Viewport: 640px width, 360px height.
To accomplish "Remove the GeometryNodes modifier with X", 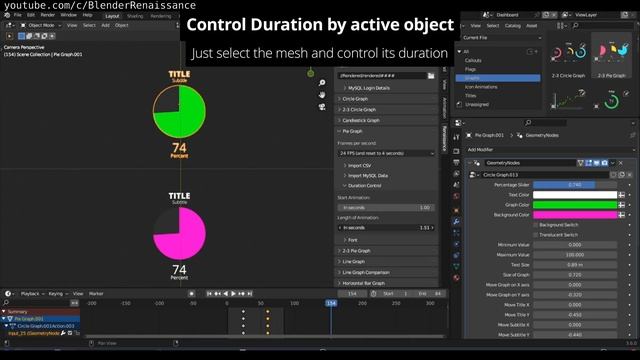I will [x=621, y=163].
